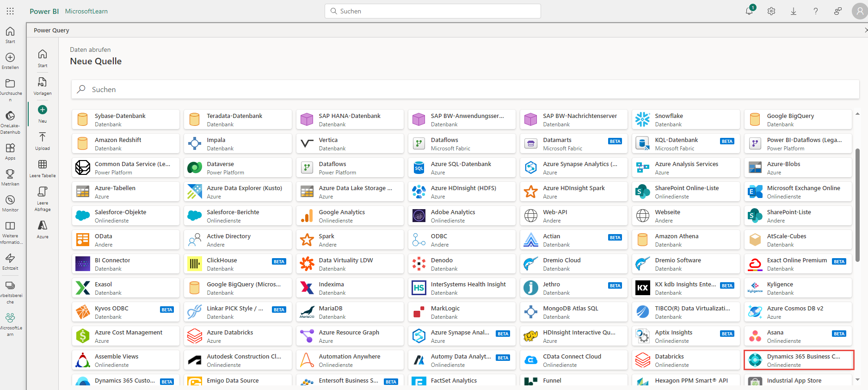
Task: Select the MariaDB connector
Action: [350, 312]
